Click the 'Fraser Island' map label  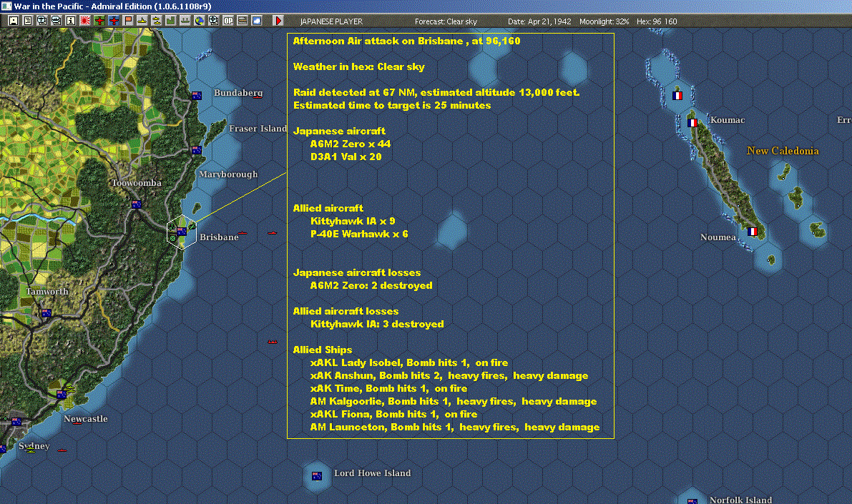(258, 129)
